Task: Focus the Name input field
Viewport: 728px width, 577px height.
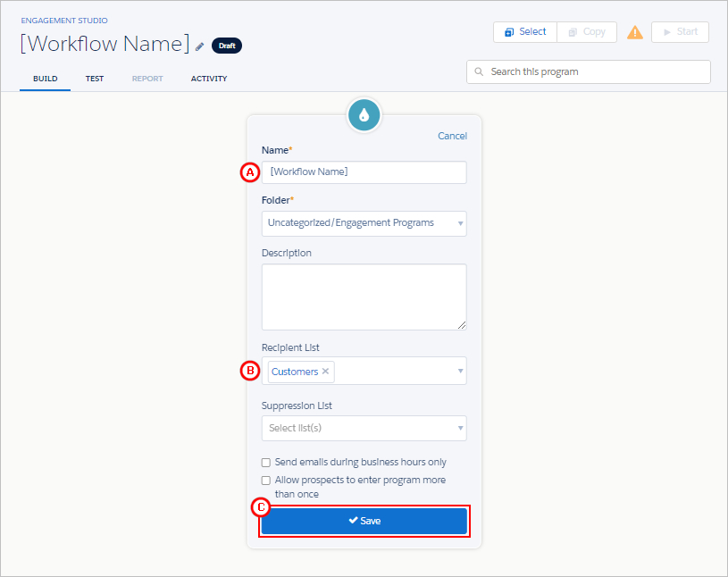Action: (x=364, y=172)
